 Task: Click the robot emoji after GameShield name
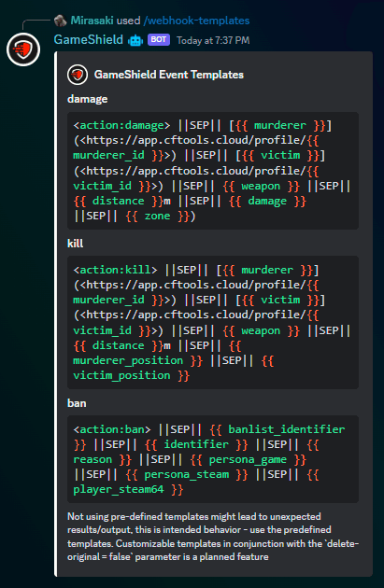tap(135, 40)
